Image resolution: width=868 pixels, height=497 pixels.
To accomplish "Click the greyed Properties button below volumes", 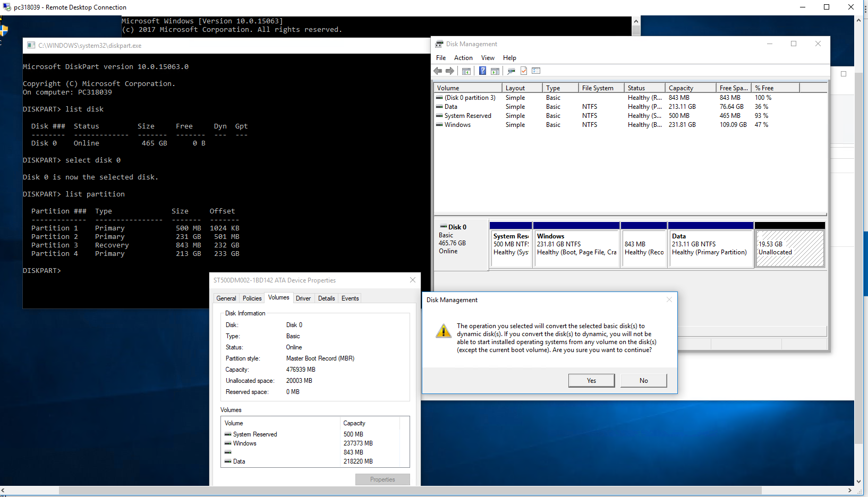I will point(382,479).
